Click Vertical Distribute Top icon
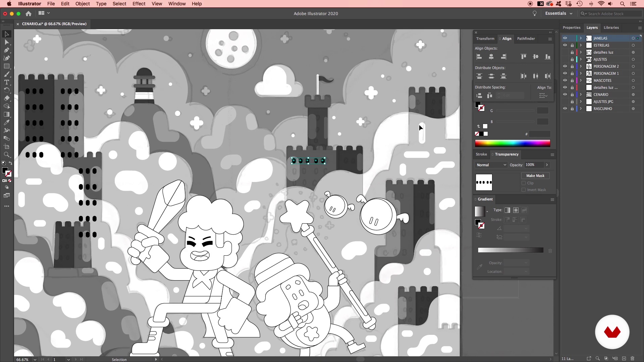This screenshot has width=644, height=362. point(479,76)
